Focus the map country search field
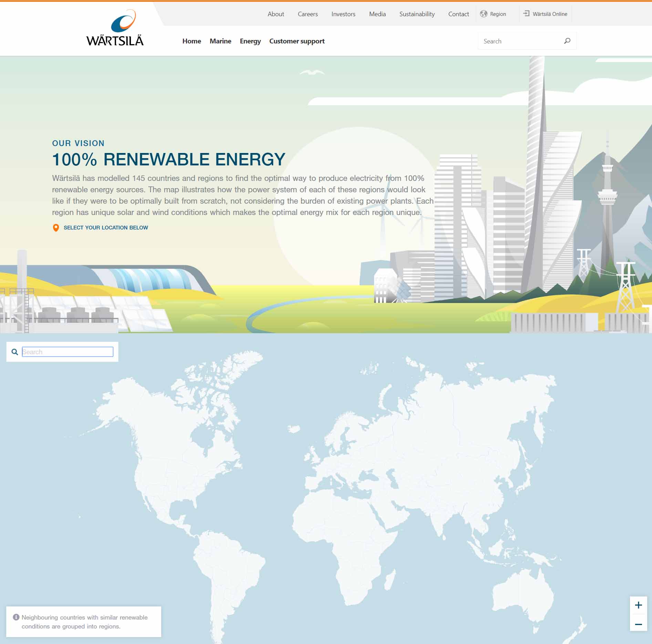Viewport: 652px width, 644px height. click(x=68, y=352)
